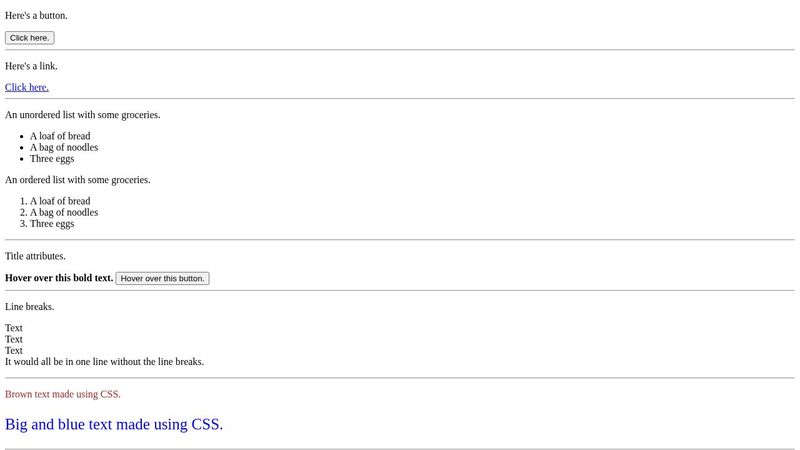Screen dimensions: 800x450
Task: Click numbered item 3, "Three eggs"
Action: (x=52, y=223)
